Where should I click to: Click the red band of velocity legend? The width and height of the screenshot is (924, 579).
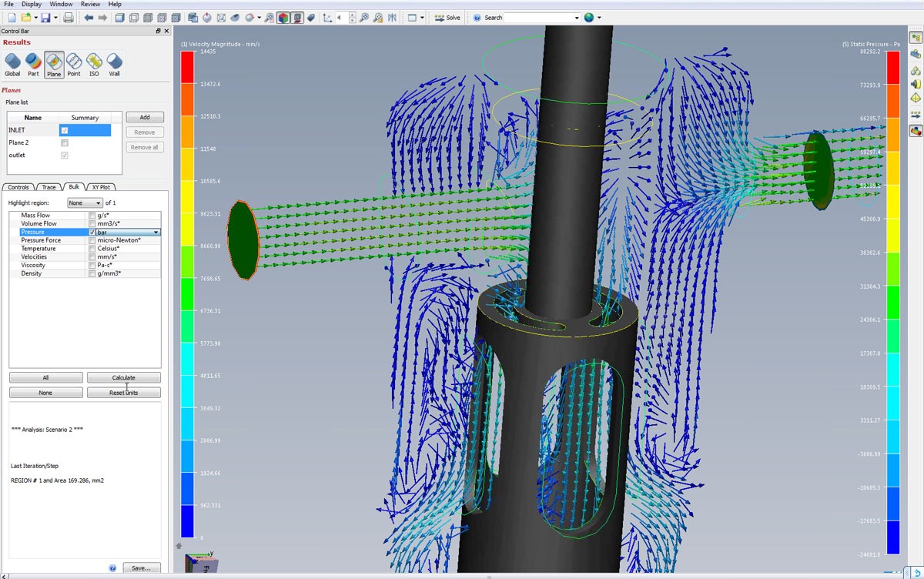[187, 67]
